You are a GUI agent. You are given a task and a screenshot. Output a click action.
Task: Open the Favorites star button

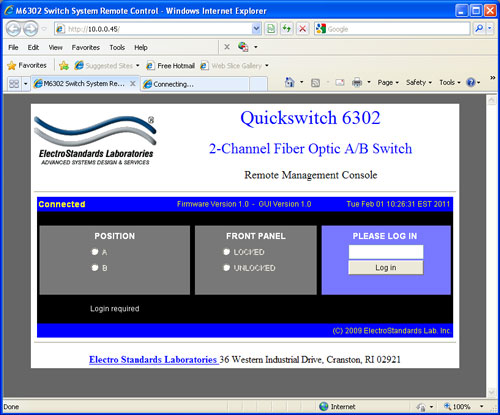27,65
